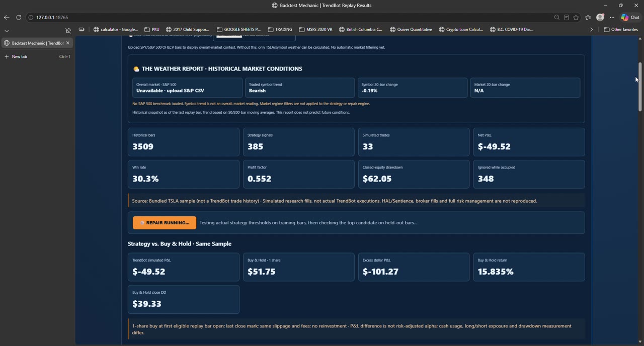Viewport: 644px width, 346px height.
Task: Click the REPAIR RUNNING button
Action: pyautogui.click(x=165, y=222)
